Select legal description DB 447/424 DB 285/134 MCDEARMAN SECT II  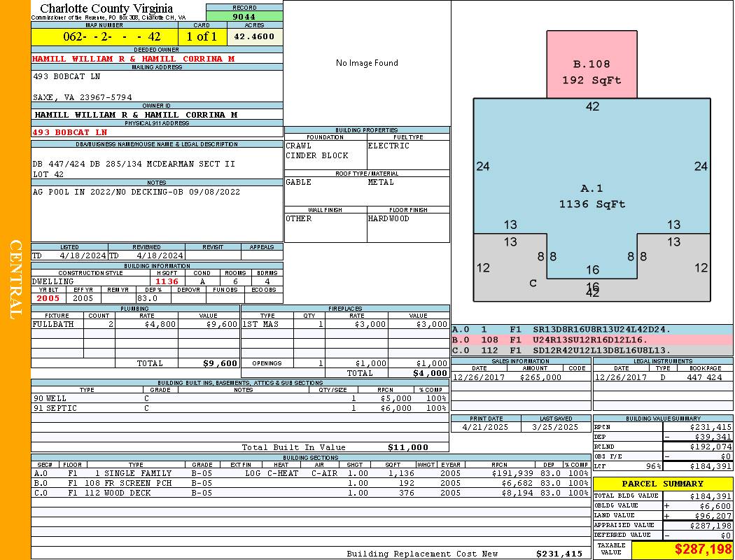pyautogui.click(x=134, y=164)
